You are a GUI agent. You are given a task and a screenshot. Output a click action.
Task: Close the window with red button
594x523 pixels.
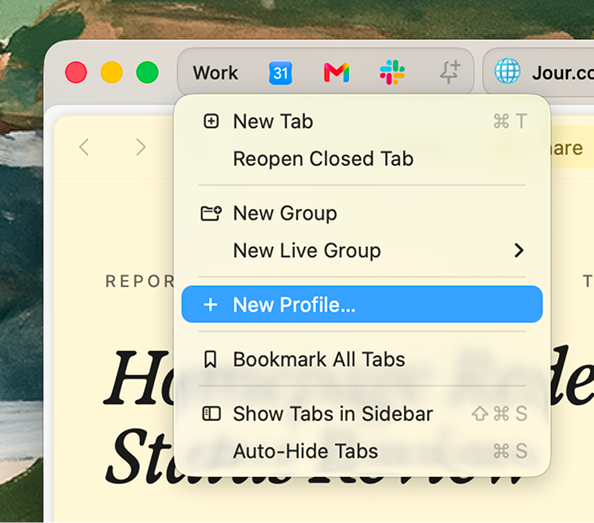(x=76, y=72)
